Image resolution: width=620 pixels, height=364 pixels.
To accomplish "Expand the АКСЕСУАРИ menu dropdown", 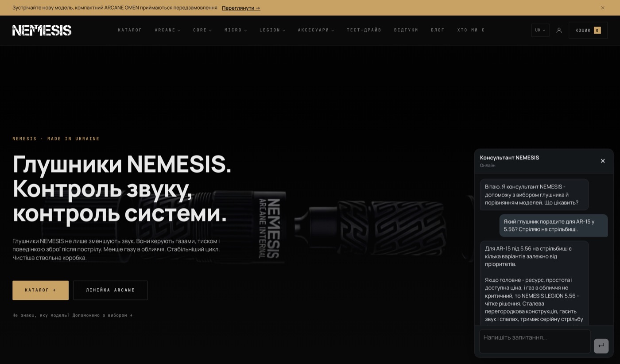I will tap(316, 30).
